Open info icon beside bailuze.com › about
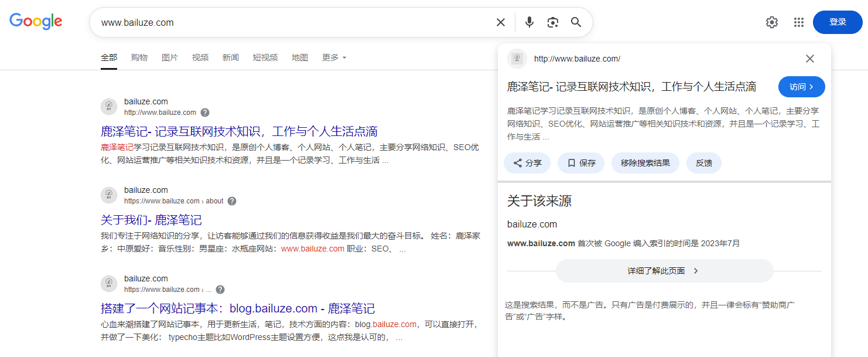The width and height of the screenshot is (868, 357). pyautogui.click(x=232, y=201)
